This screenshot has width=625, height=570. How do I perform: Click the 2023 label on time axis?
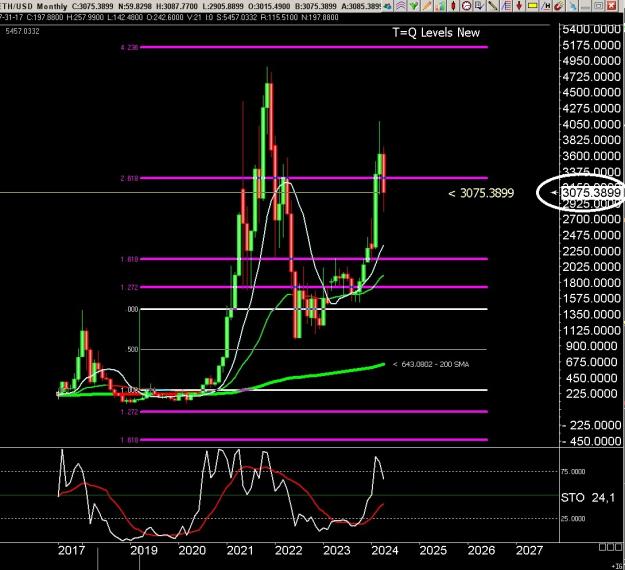336,550
